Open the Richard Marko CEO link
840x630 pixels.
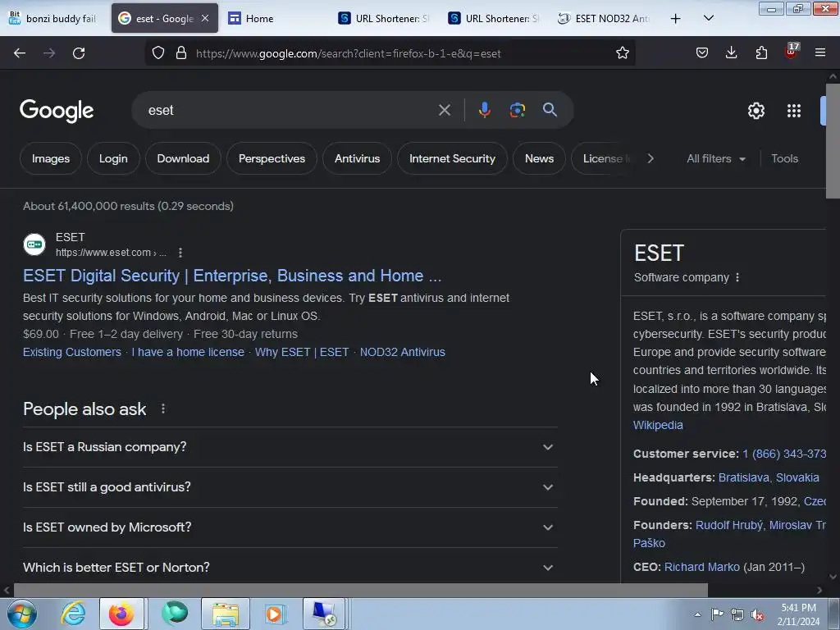coord(702,567)
